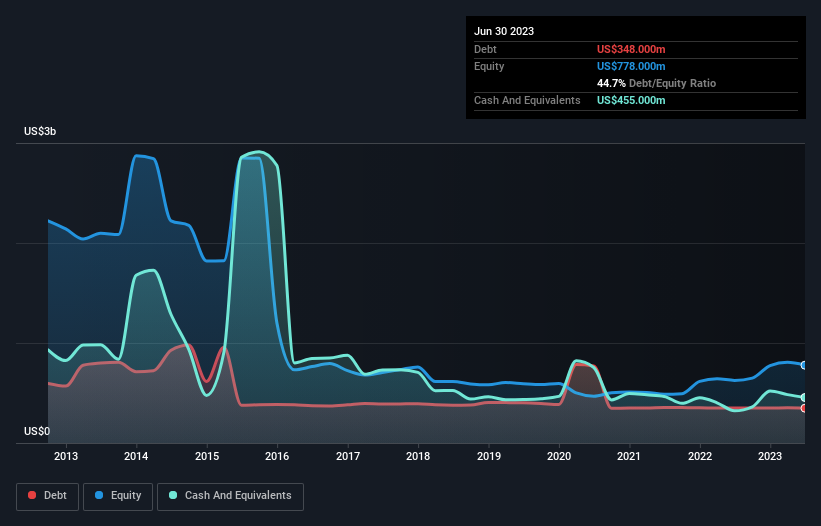Toggle the Debt series legend button
Screen dimensions: 821x526
(x=48, y=496)
